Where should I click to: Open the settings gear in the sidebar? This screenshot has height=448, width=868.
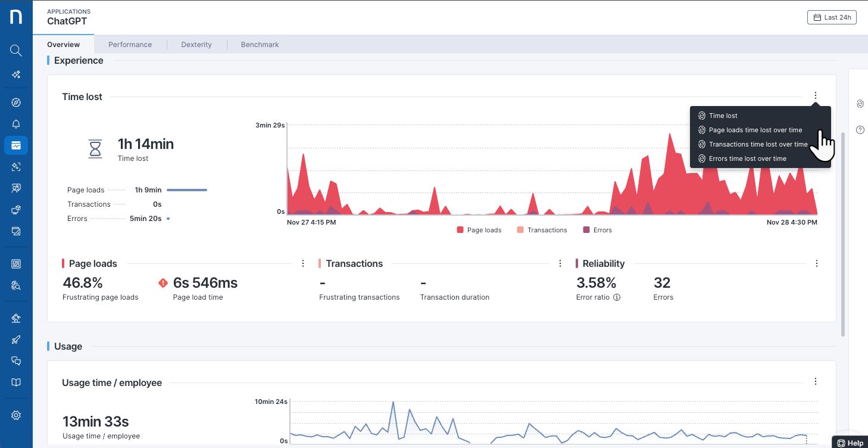pyautogui.click(x=16, y=415)
